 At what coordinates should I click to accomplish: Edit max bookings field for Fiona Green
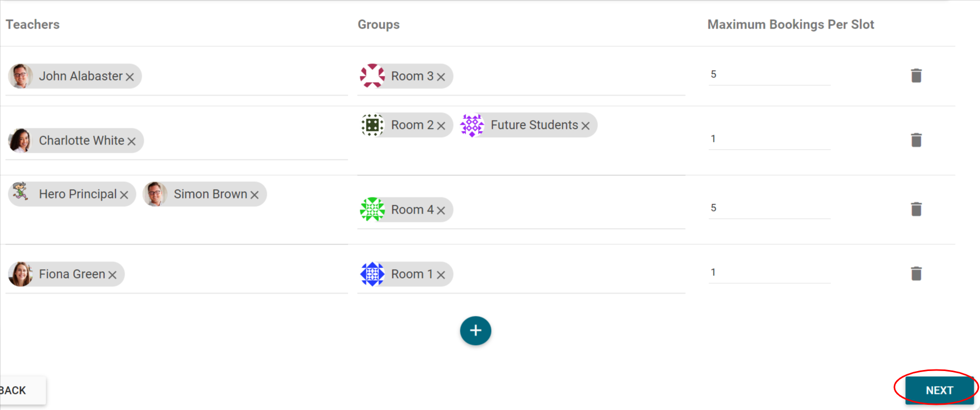(x=769, y=272)
